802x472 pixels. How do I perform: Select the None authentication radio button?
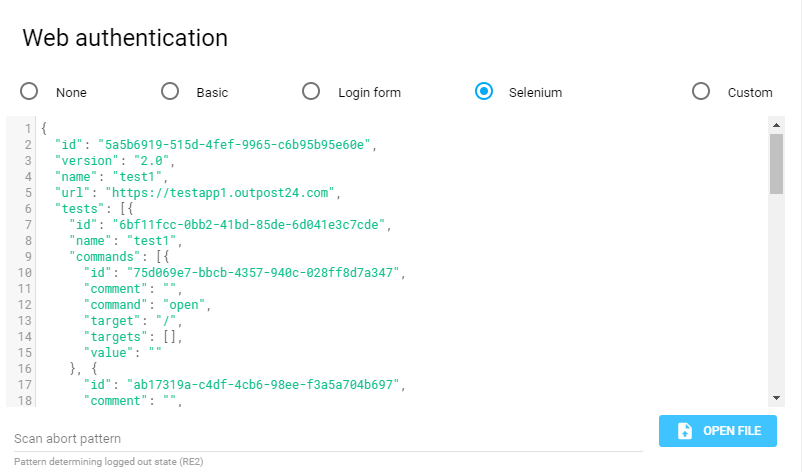pos(30,92)
